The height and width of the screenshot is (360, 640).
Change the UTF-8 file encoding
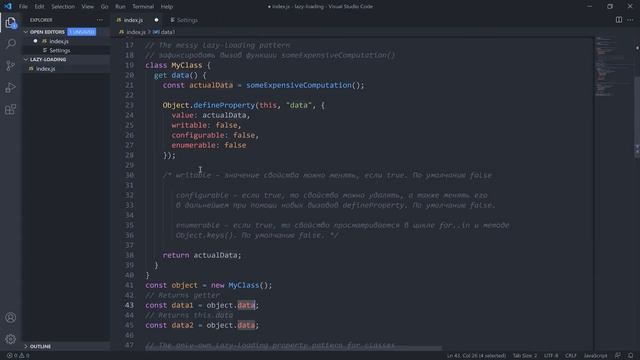coord(551,356)
